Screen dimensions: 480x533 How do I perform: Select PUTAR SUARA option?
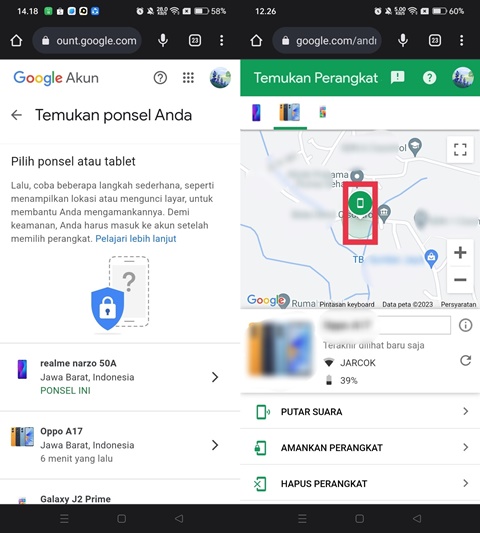(360, 412)
